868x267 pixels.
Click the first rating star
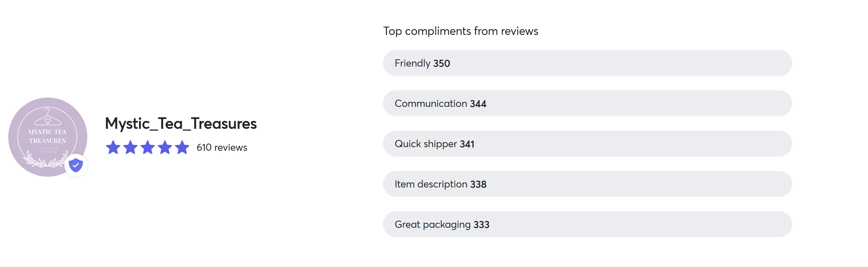tap(113, 148)
